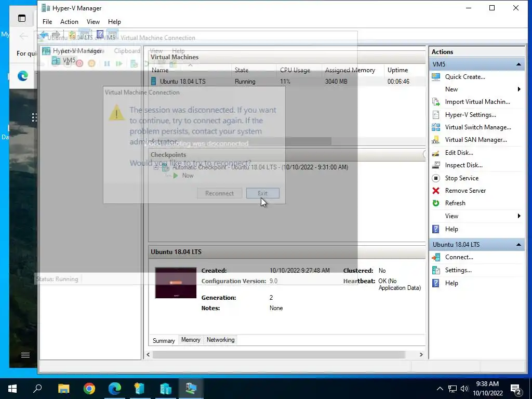Switch to the Networking tab
The width and height of the screenshot is (532, 399).
[x=220, y=340]
